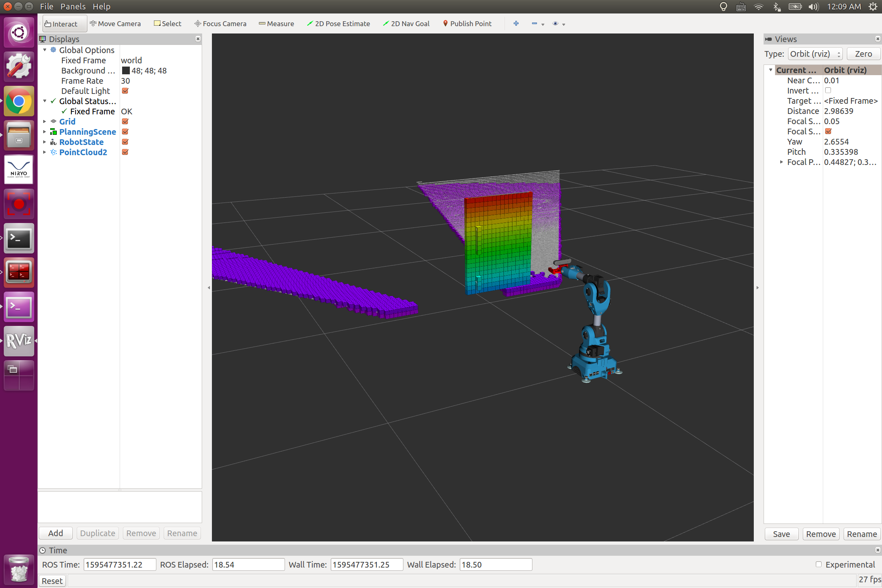The height and width of the screenshot is (588, 882).
Task: Activate the Move Camera tool
Action: tap(116, 23)
